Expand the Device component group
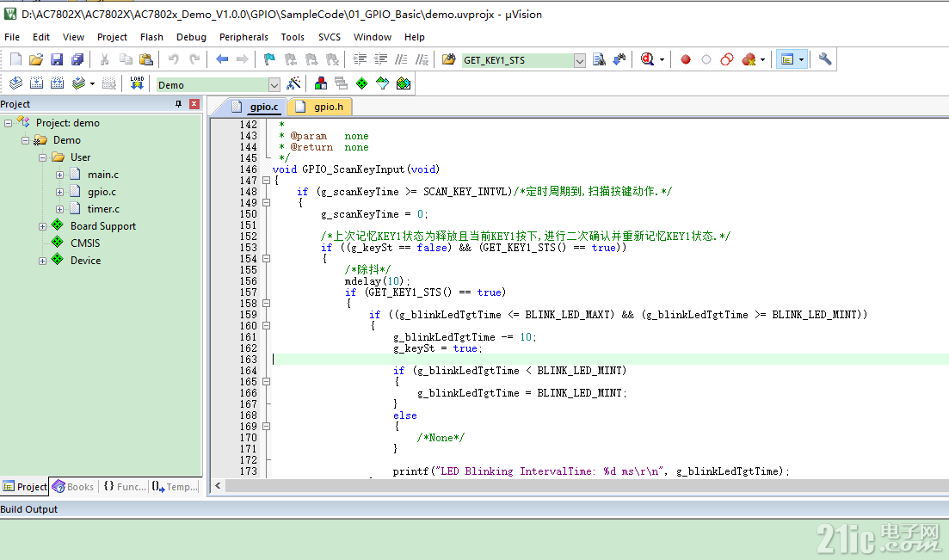949x560 pixels. [x=42, y=261]
